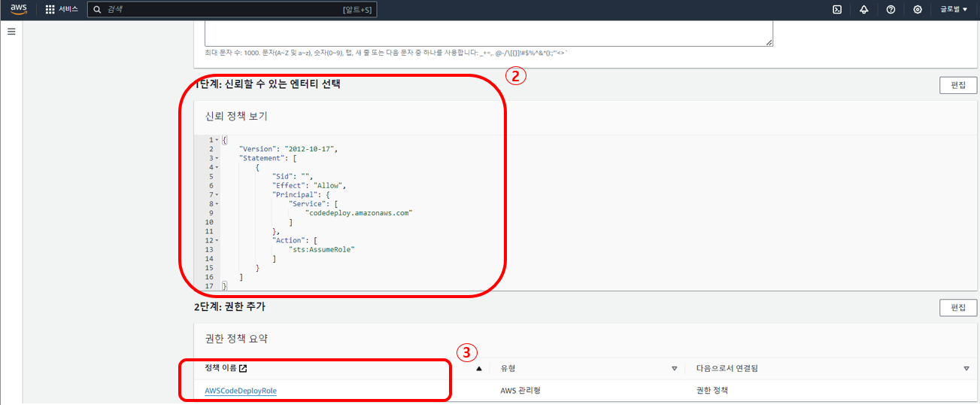Image resolution: width=980 pixels, height=405 pixels.
Task: Collapse the Action fold arrow on line 12
Action: click(x=217, y=240)
